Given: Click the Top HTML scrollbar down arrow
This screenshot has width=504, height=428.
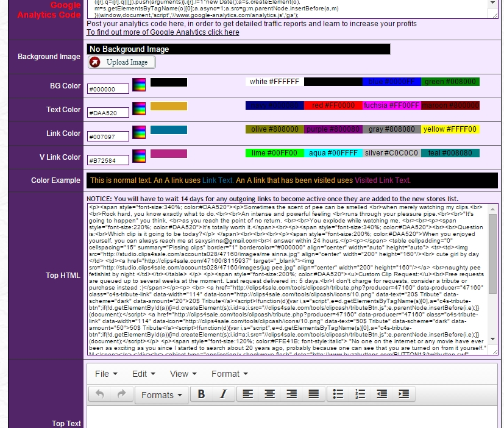Looking at the screenshot, I should tap(493, 339).
